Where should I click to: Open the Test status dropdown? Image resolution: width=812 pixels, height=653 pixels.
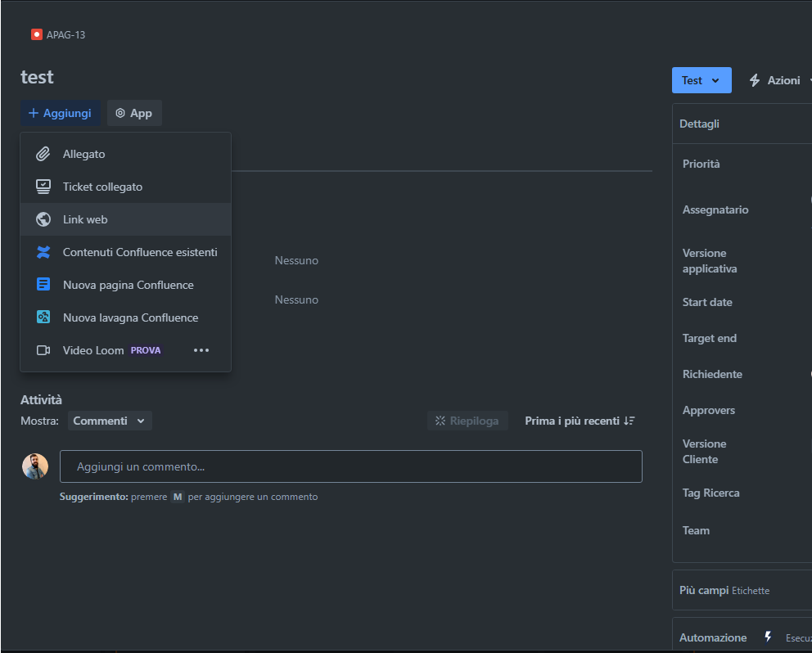(701, 80)
